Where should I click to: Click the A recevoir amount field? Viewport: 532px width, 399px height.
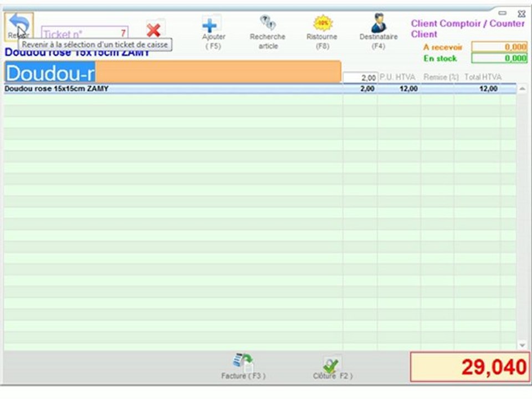499,47
